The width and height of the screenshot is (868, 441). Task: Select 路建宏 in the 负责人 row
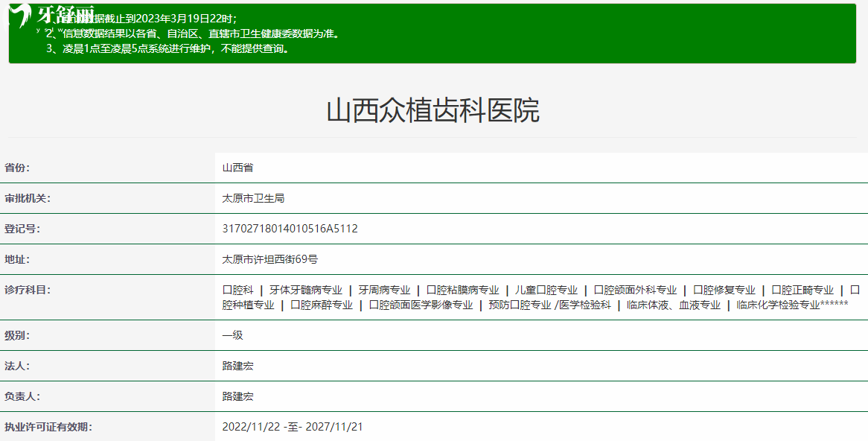point(237,396)
